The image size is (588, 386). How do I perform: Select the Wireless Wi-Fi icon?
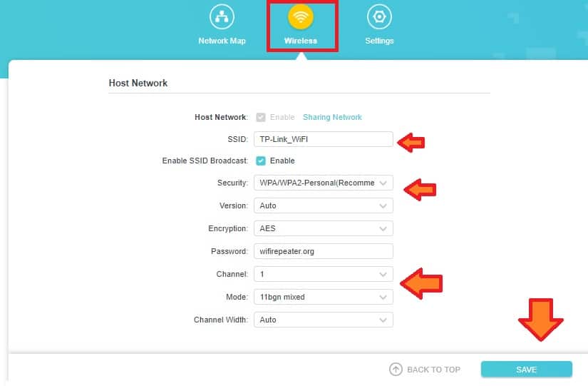301,17
